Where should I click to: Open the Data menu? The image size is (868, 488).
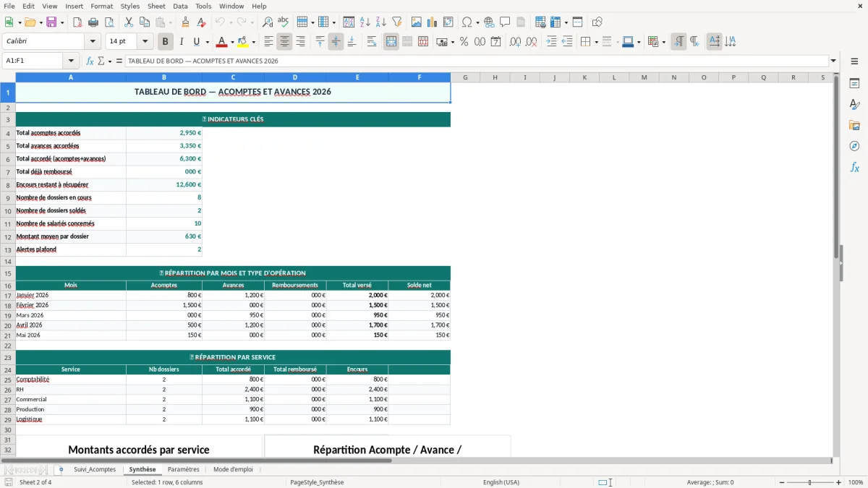[180, 6]
